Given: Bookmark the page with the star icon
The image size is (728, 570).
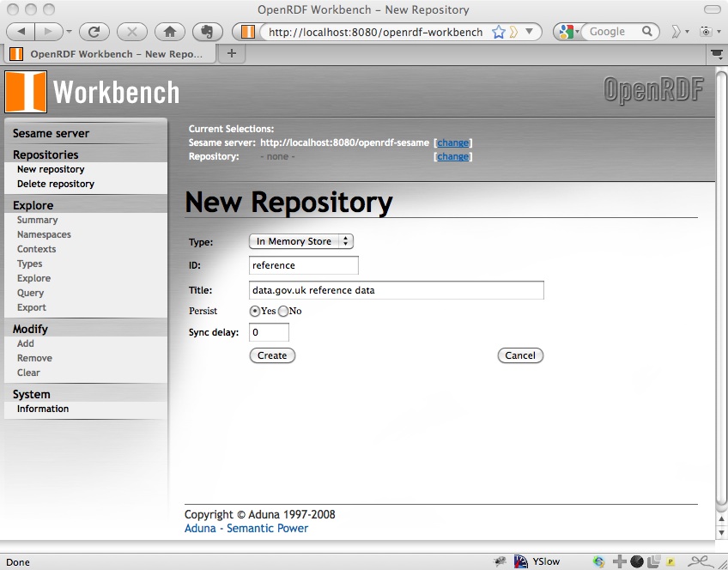Looking at the screenshot, I should click(x=498, y=32).
